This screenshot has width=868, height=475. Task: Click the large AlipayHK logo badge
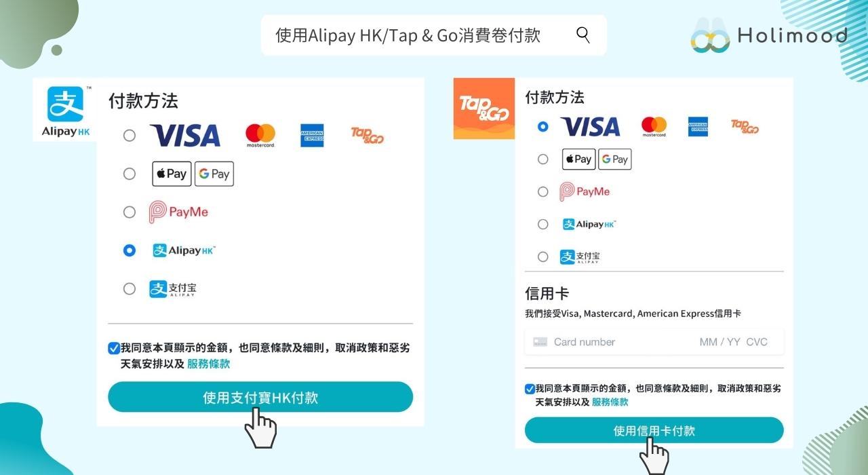click(65, 110)
